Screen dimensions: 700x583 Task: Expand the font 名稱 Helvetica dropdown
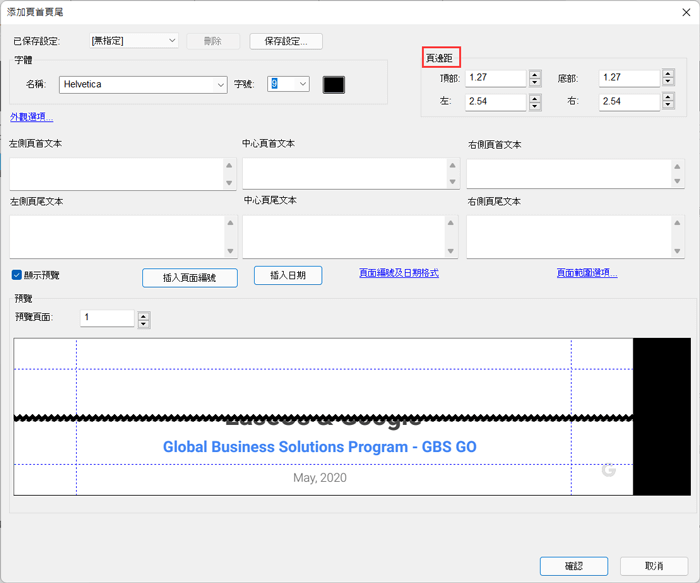(x=221, y=85)
